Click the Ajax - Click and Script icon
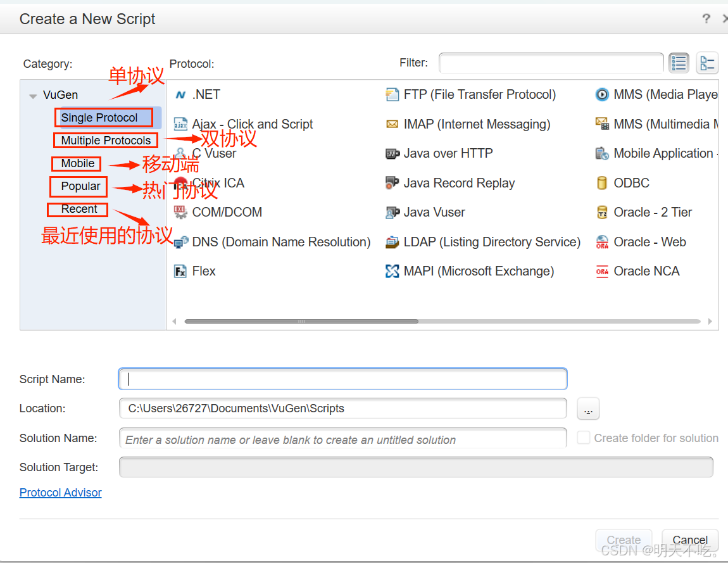The image size is (728, 563). (x=180, y=124)
